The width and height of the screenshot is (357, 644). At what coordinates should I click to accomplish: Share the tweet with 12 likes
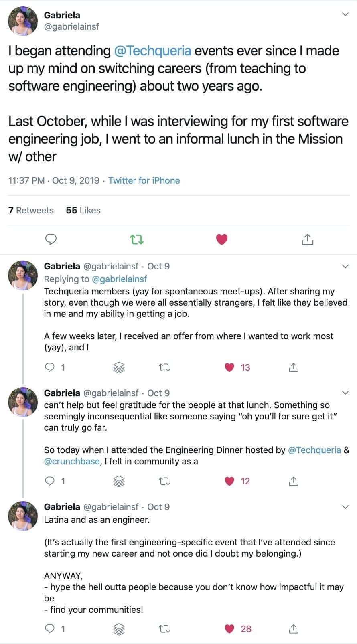tap(293, 481)
